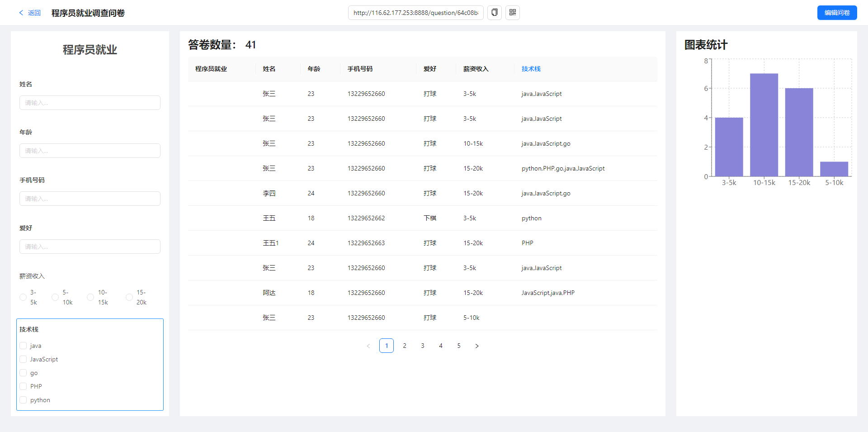Click the 爱好 column header
This screenshot has height=432, width=868.
pos(430,69)
